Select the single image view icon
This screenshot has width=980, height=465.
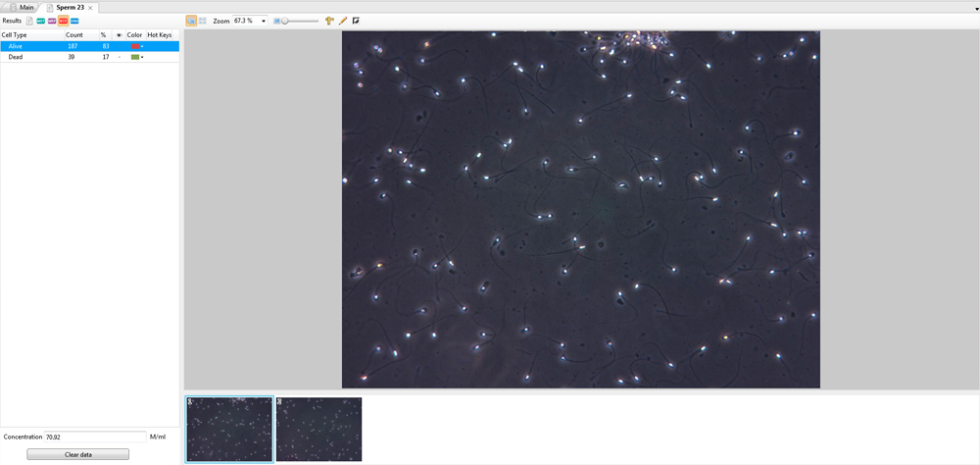click(x=191, y=21)
